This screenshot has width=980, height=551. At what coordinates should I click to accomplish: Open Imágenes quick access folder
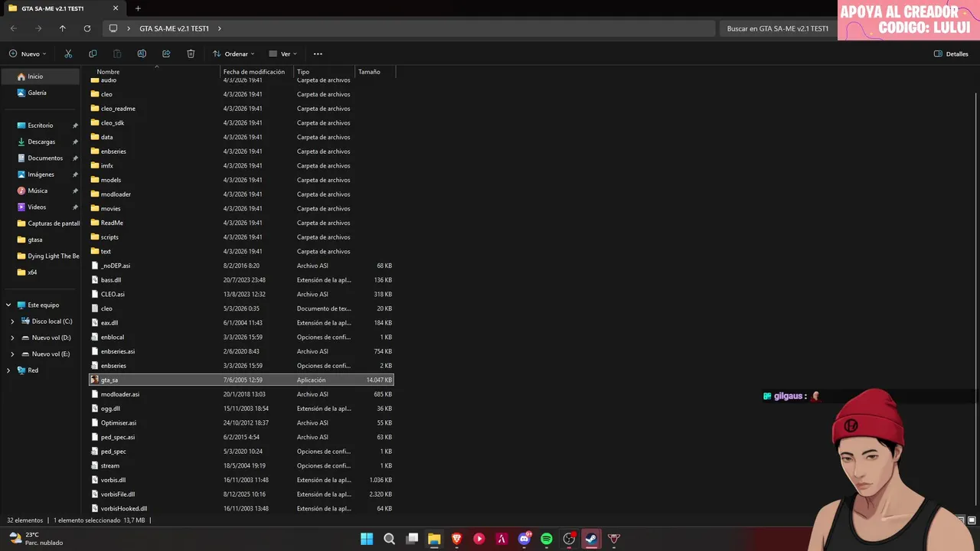40,174
